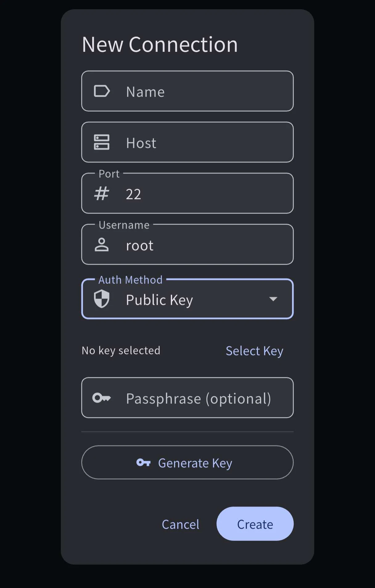Click the New Connection dialog title

(x=160, y=45)
